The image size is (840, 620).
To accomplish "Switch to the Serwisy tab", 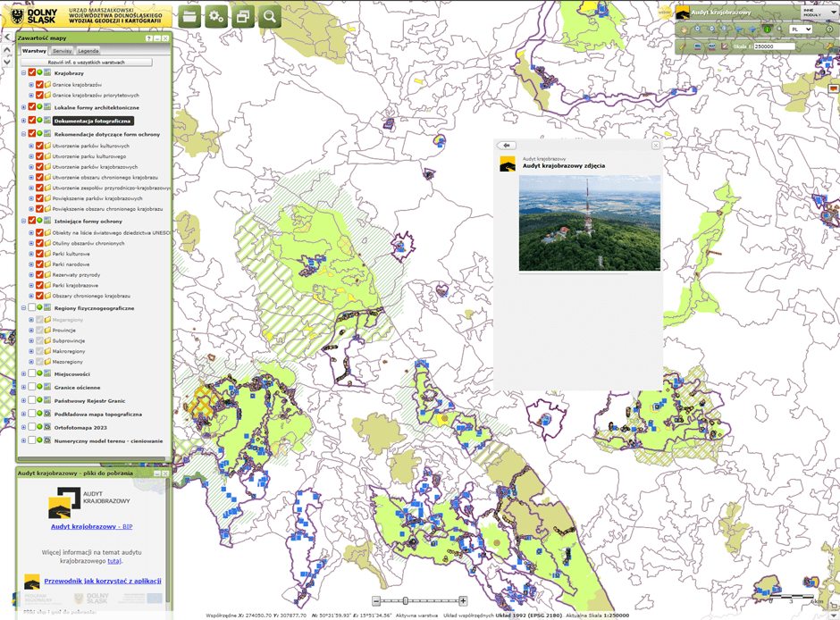I will (x=62, y=51).
